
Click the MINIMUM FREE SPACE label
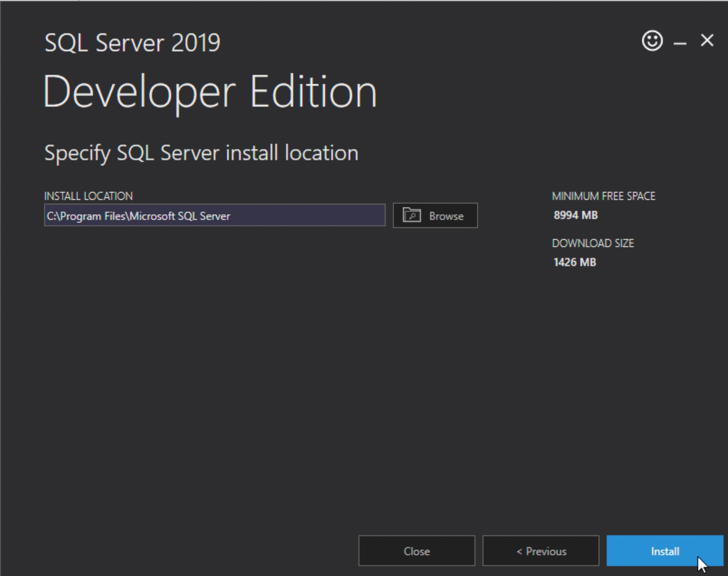[603, 196]
